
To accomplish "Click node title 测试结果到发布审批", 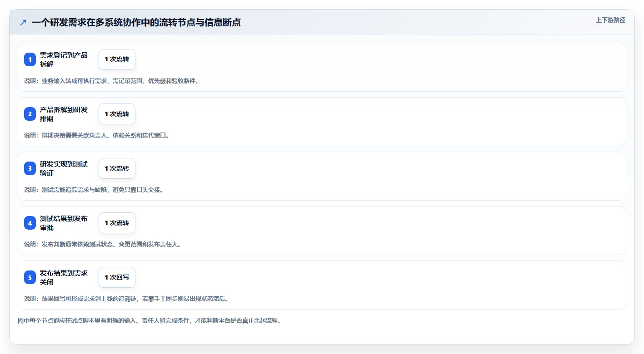I will (x=64, y=223).
